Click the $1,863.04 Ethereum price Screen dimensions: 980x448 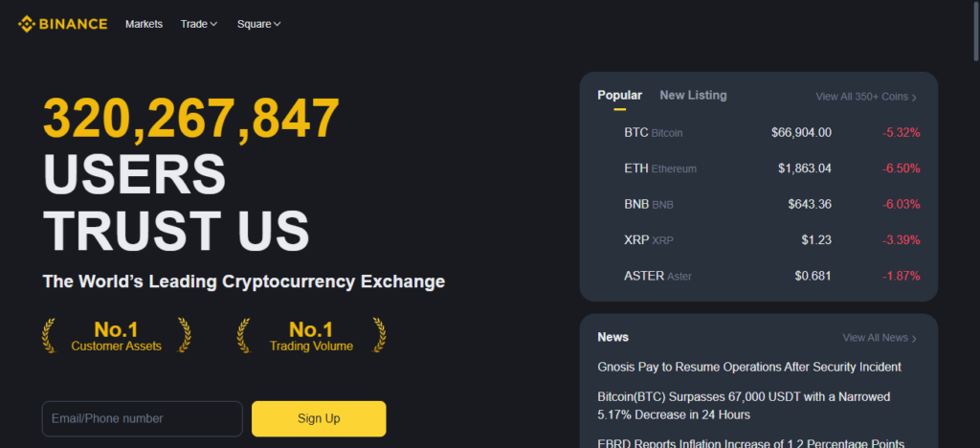point(804,168)
